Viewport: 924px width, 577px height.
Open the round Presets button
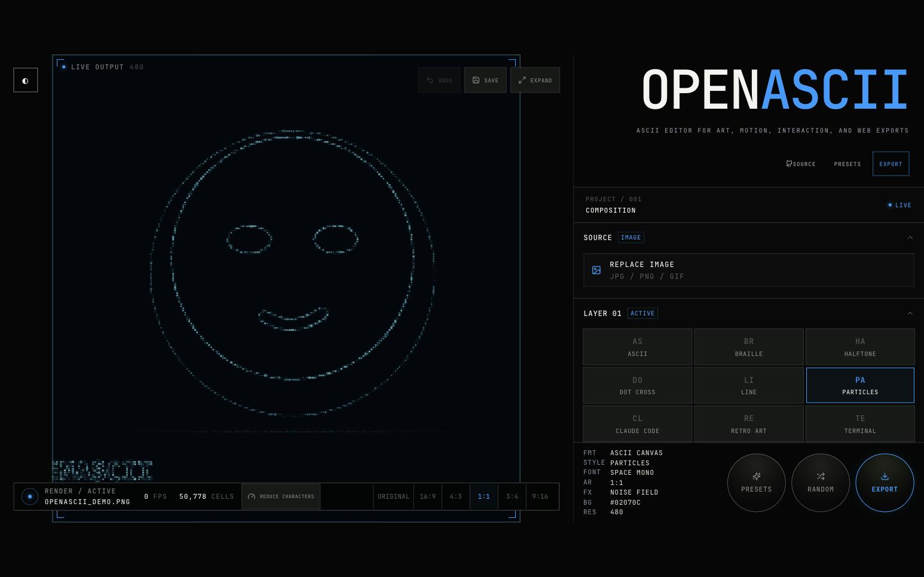[x=757, y=483]
